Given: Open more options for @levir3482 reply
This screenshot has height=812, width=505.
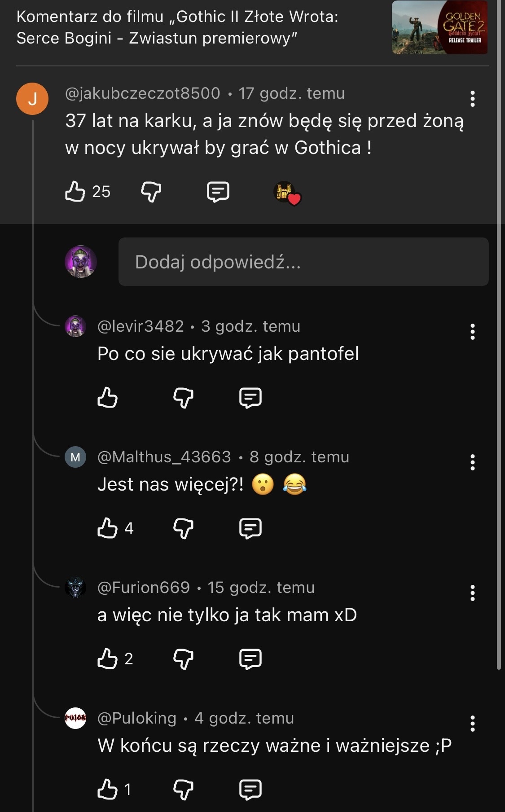Looking at the screenshot, I should 472,332.
